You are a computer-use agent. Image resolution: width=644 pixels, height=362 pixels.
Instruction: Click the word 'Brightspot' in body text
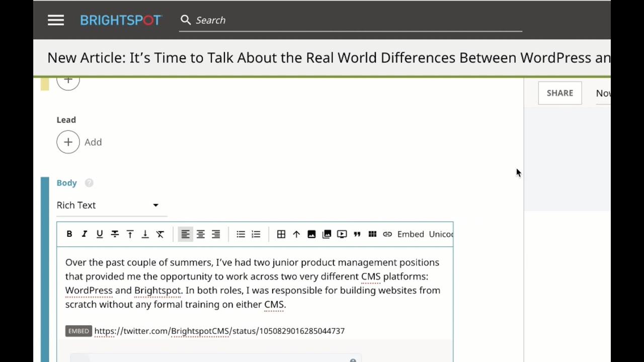click(x=157, y=290)
